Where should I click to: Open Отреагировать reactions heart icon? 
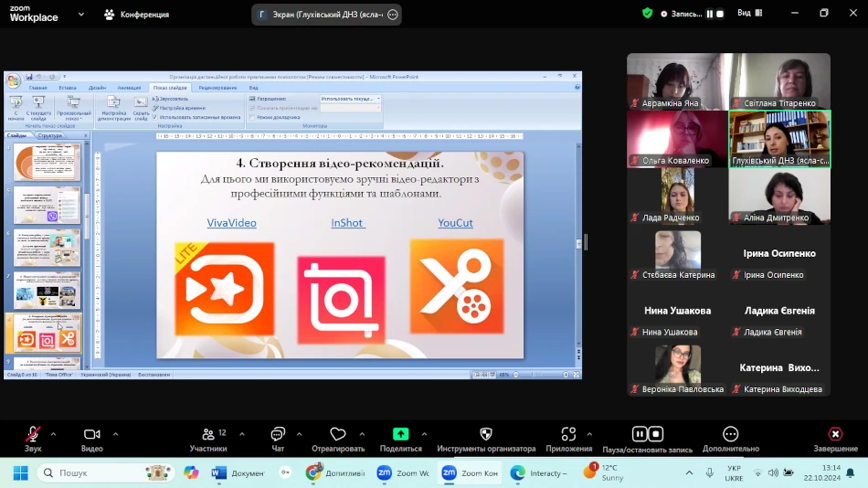pyautogui.click(x=338, y=434)
